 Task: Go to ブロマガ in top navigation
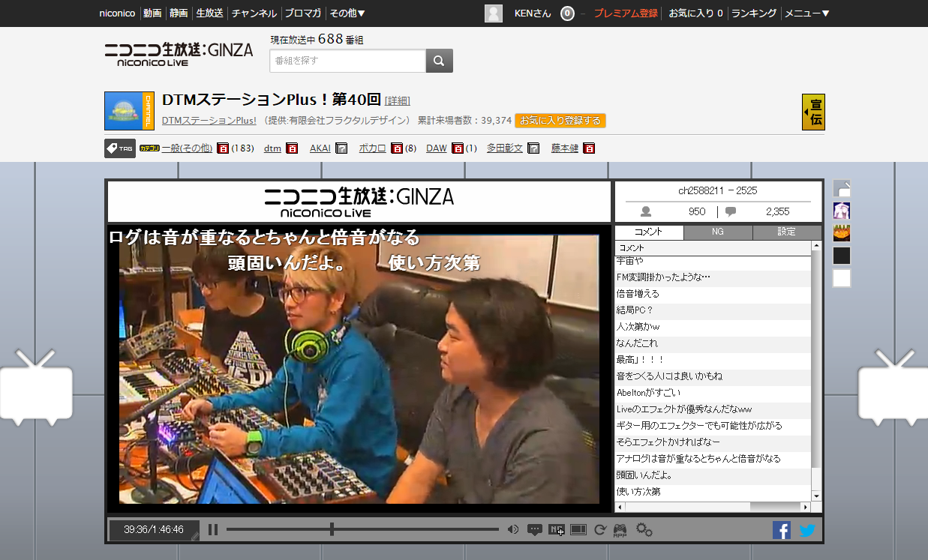pyautogui.click(x=303, y=13)
